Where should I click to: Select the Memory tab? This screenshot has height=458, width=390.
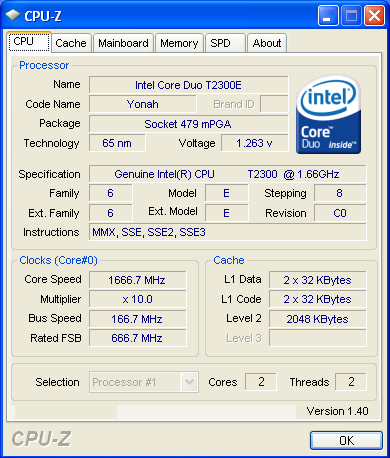click(179, 43)
